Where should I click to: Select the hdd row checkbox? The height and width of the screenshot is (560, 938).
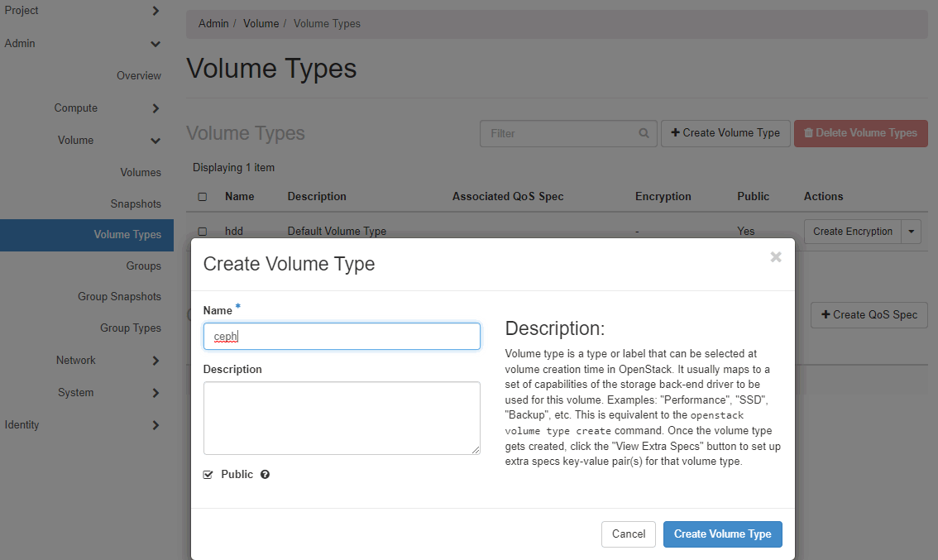pos(203,232)
